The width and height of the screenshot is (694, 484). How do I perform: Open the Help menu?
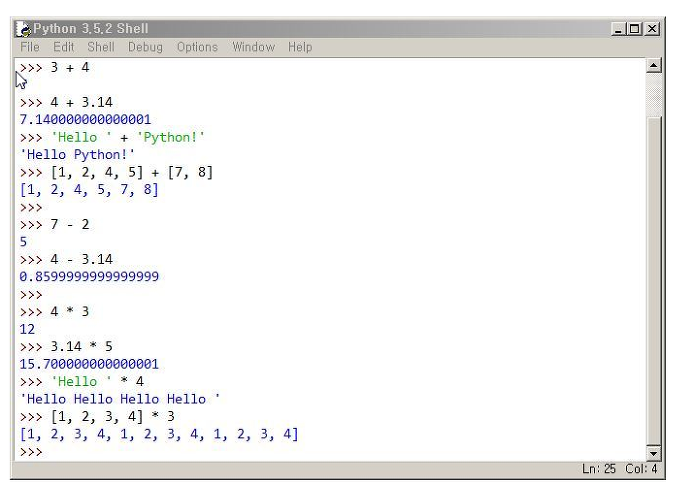(x=300, y=47)
